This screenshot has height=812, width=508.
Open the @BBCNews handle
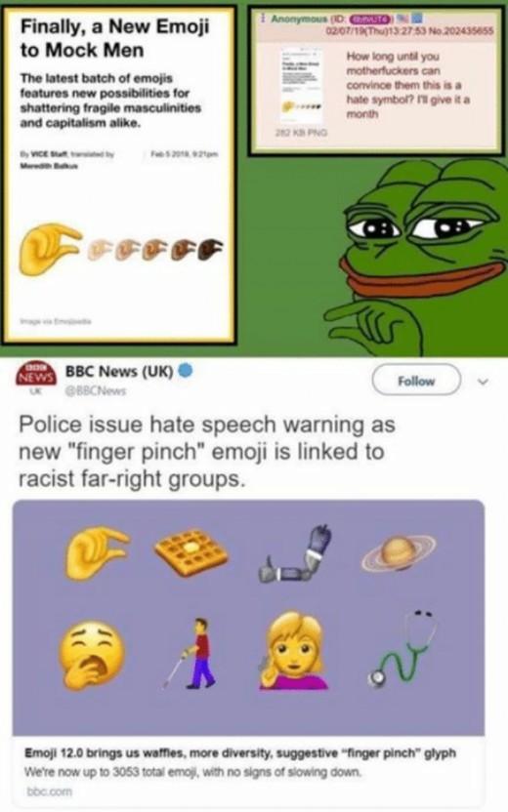pos(95,391)
